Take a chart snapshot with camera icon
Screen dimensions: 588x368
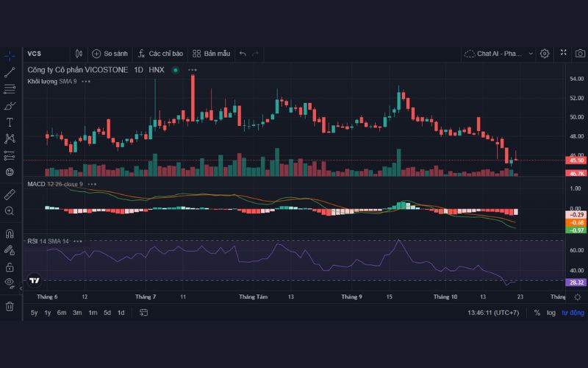tap(578, 54)
